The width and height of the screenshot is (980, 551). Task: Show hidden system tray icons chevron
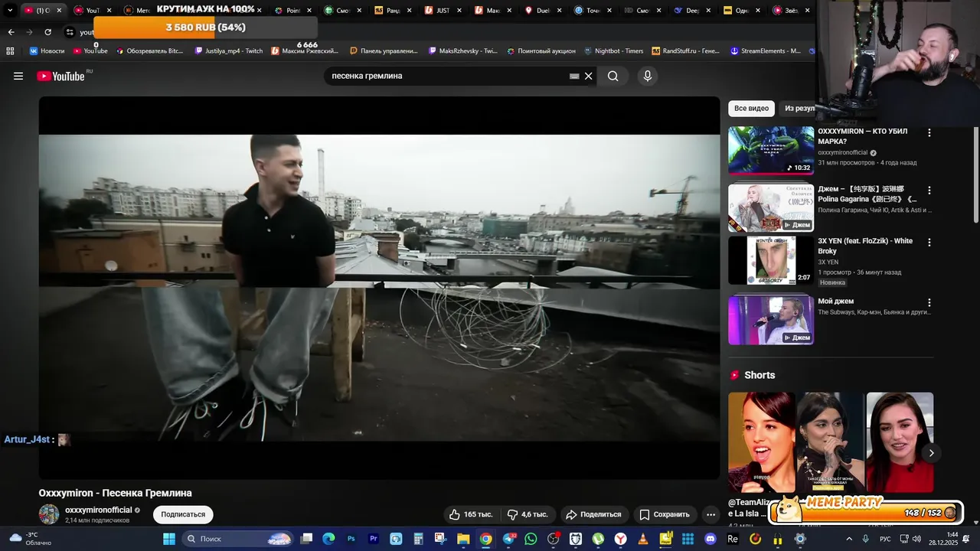(849, 539)
